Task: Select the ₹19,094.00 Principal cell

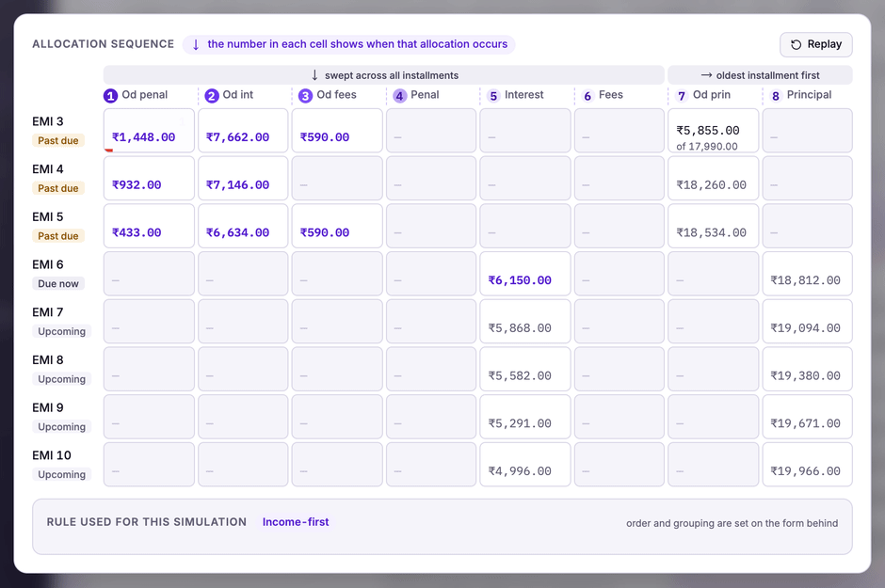Action: 808,322
